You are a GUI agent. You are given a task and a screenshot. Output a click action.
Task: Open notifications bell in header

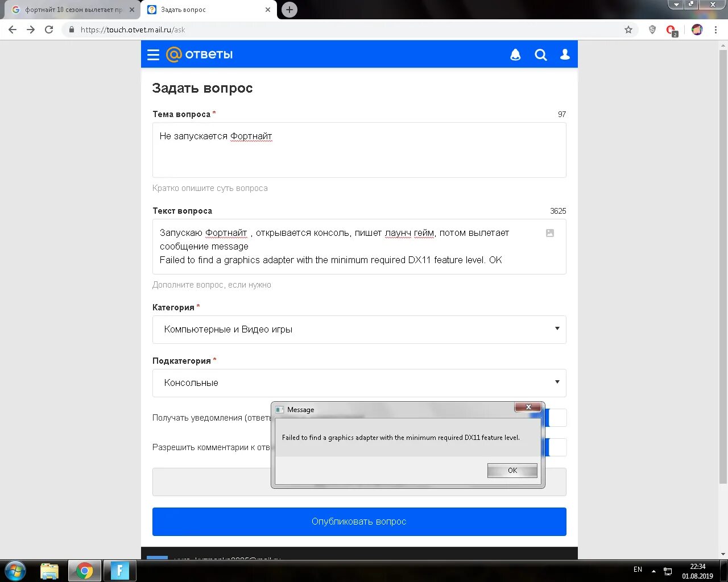[515, 55]
